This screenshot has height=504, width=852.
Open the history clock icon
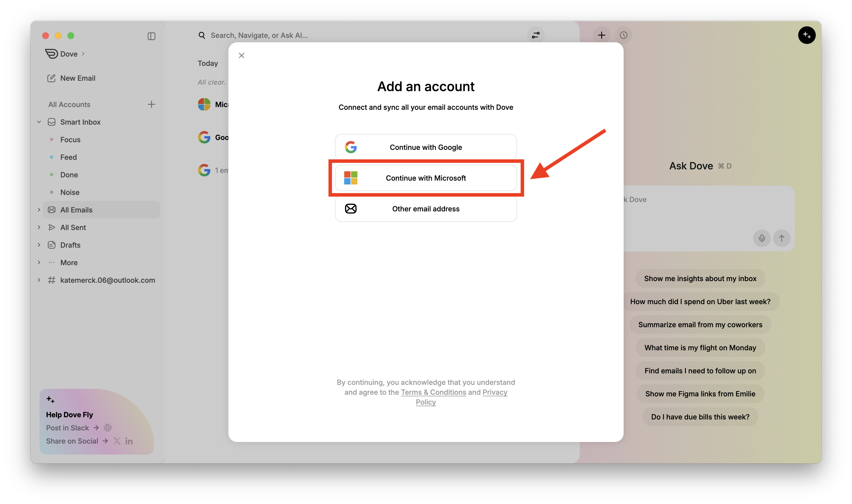(623, 35)
